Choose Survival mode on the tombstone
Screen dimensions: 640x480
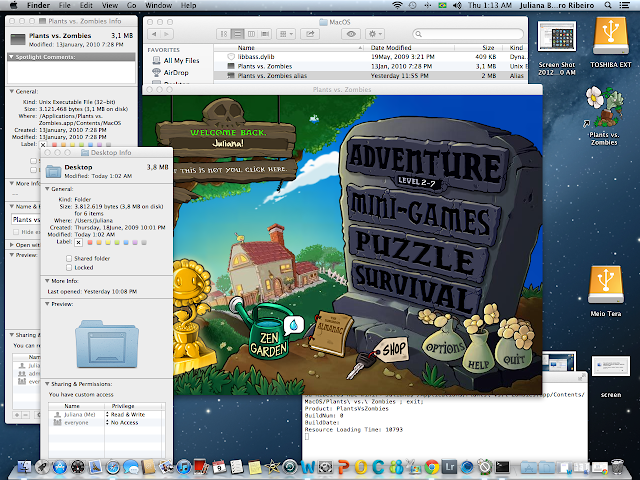tap(414, 288)
